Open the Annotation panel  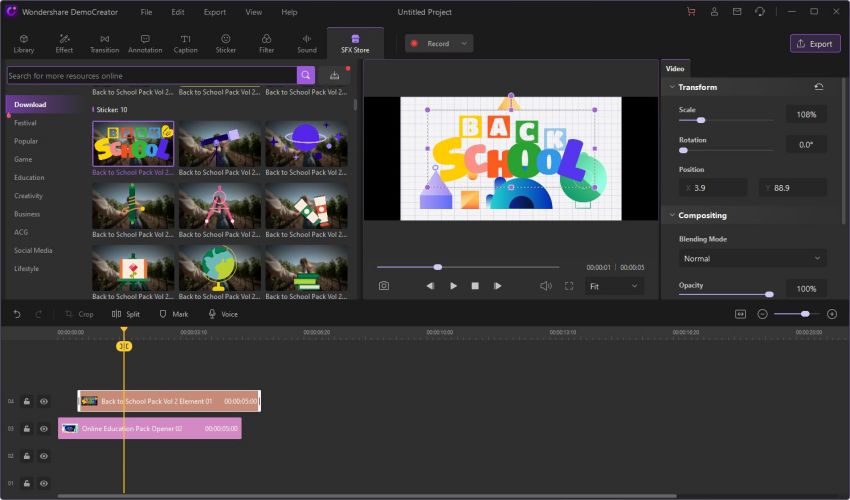(x=145, y=44)
